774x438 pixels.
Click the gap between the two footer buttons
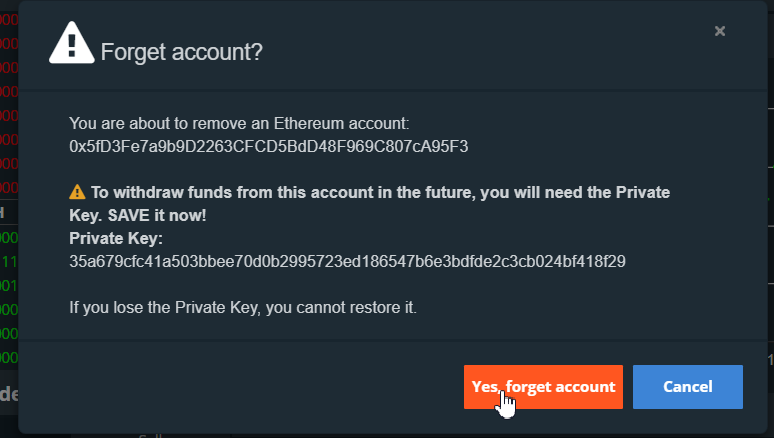tap(628, 387)
